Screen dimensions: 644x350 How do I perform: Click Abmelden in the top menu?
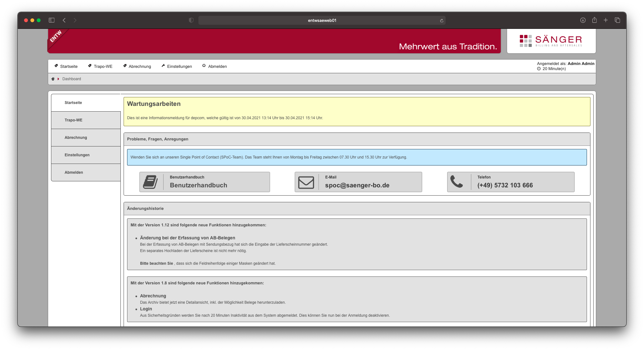pyautogui.click(x=217, y=67)
